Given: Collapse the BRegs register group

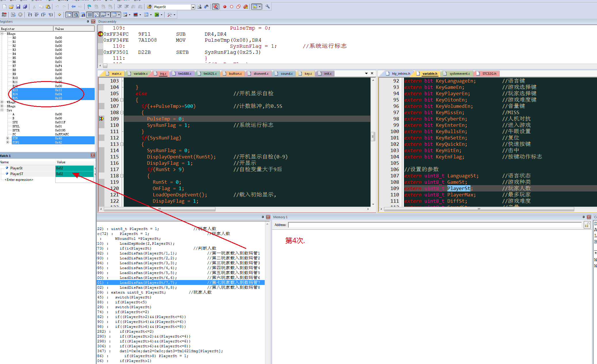Looking at the screenshot, I should [2, 34].
